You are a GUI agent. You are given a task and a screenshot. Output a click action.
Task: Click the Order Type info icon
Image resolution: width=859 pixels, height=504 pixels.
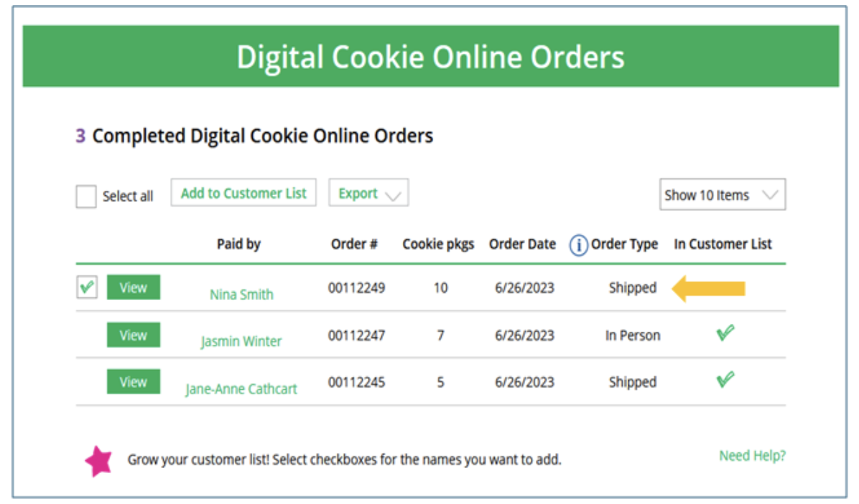[579, 246]
